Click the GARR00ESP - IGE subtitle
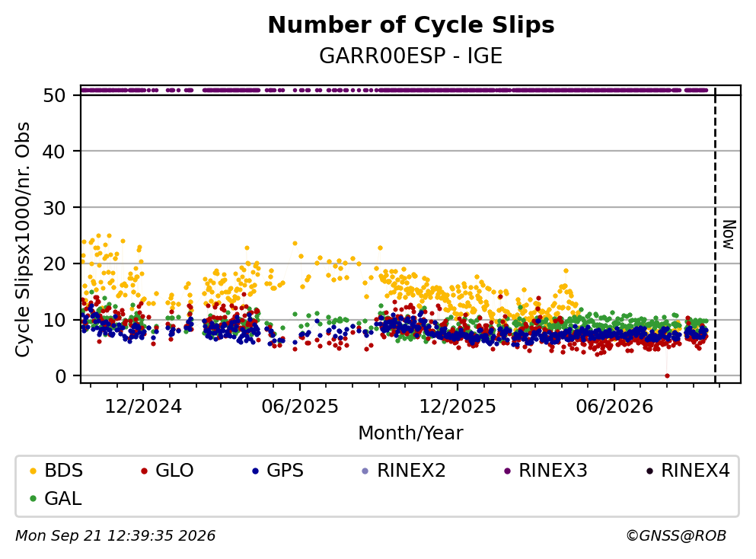 pos(411,56)
